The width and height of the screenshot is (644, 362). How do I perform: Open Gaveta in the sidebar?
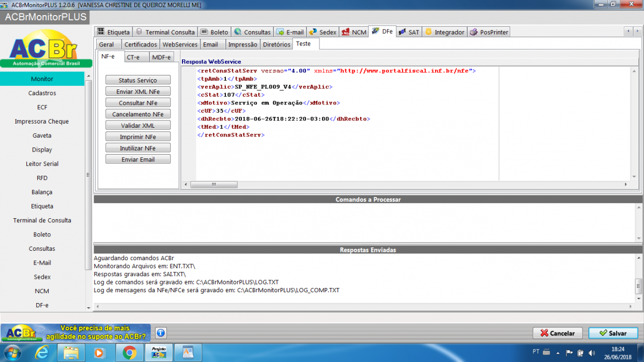[x=42, y=135]
